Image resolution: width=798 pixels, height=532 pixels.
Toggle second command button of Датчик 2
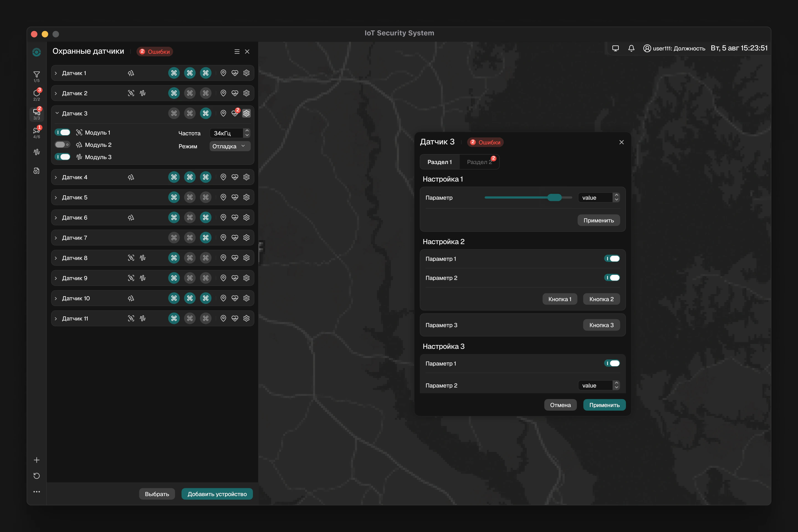(x=190, y=93)
